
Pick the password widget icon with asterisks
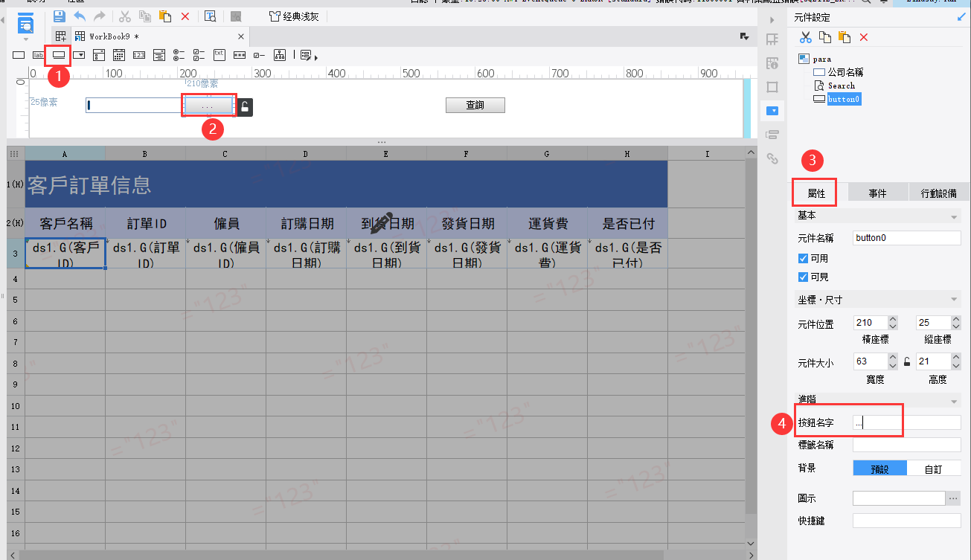point(240,54)
